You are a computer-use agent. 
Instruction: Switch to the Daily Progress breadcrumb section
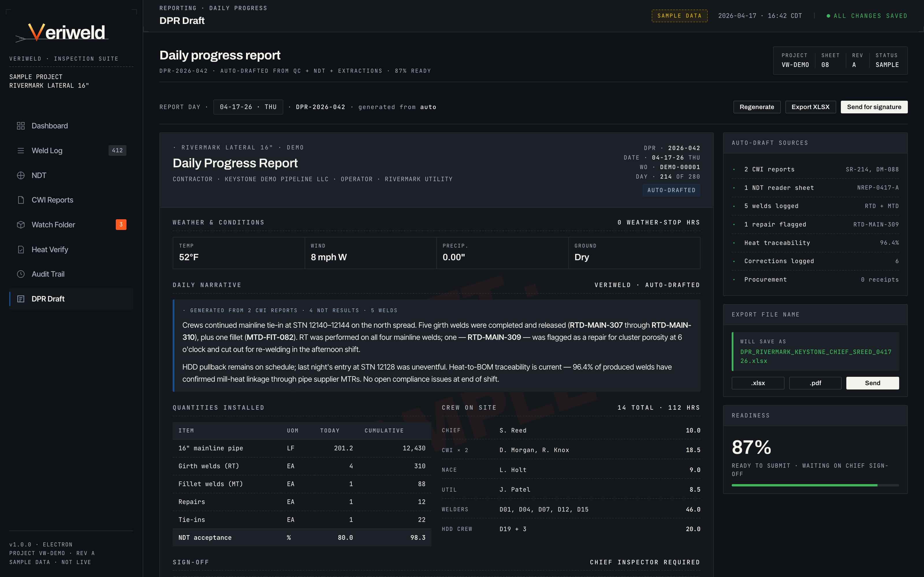pyautogui.click(x=237, y=8)
